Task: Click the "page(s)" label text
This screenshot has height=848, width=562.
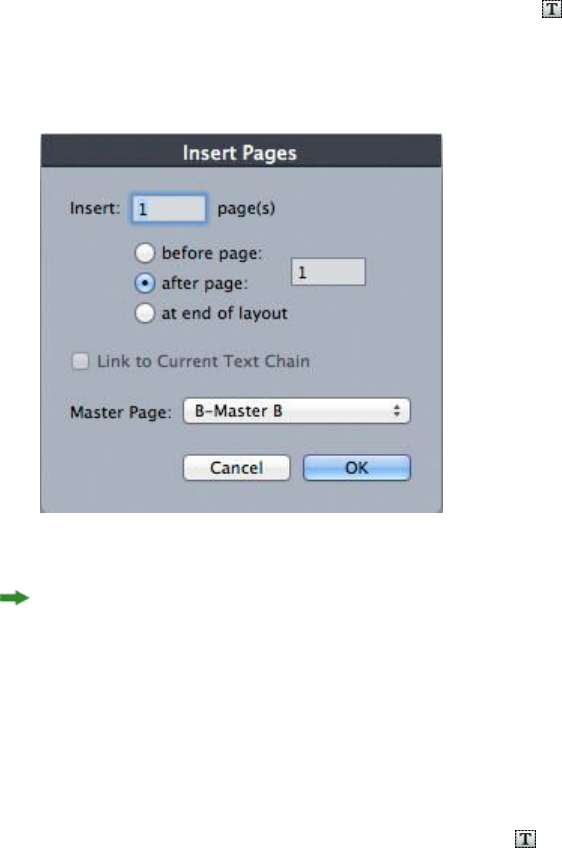Action: (x=246, y=208)
